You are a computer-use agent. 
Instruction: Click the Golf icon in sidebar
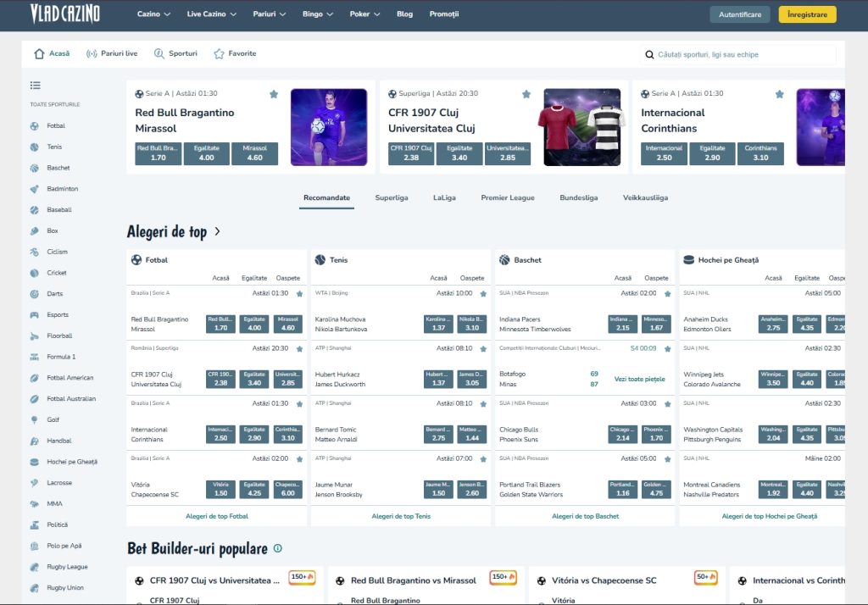[34, 419]
